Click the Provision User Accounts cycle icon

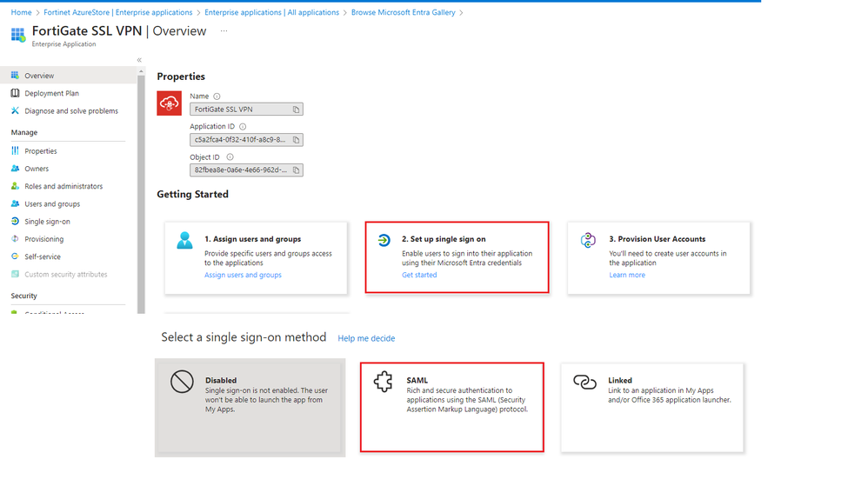[x=588, y=240]
